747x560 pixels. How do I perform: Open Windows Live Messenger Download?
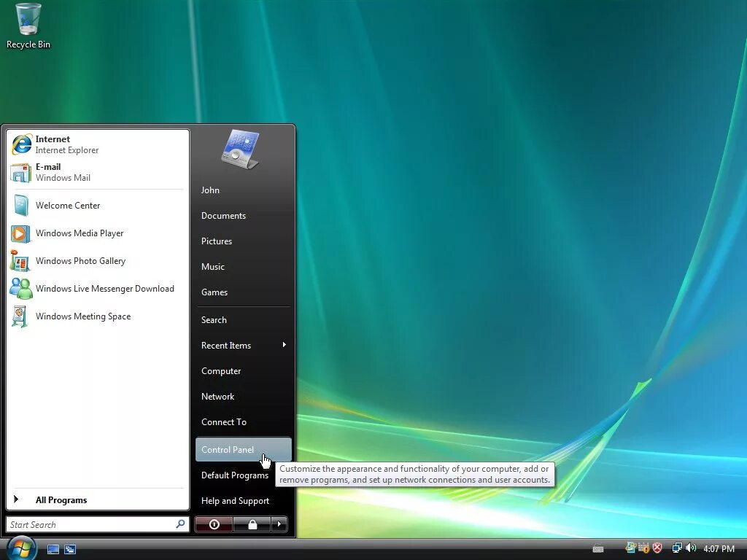tap(98, 289)
